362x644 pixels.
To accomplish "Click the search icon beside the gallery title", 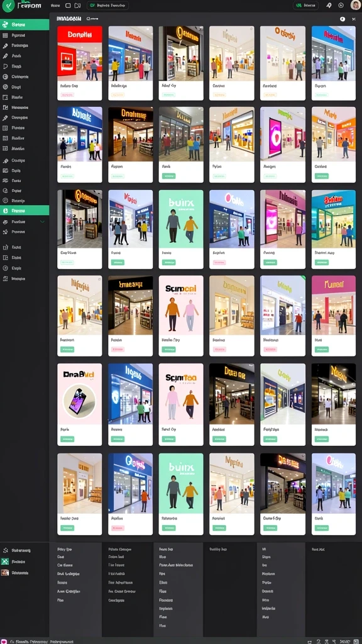I will [x=87, y=19].
